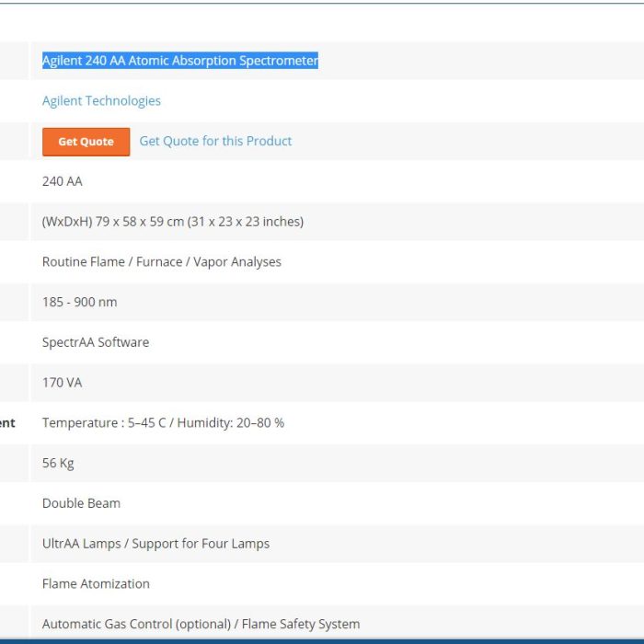Follow the Agilent Technologies manufacturer link
The width and height of the screenshot is (644, 644).
click(x=101, y=101)
